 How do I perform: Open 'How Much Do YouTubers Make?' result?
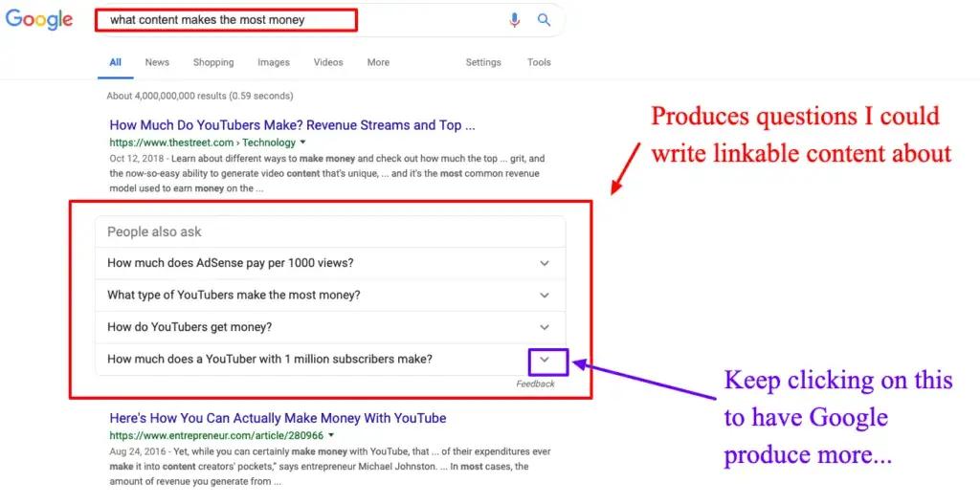click(x=292, y=125)
